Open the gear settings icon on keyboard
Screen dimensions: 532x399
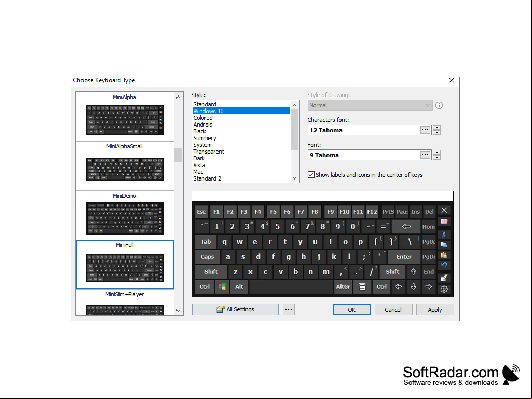tap(444, 289)
